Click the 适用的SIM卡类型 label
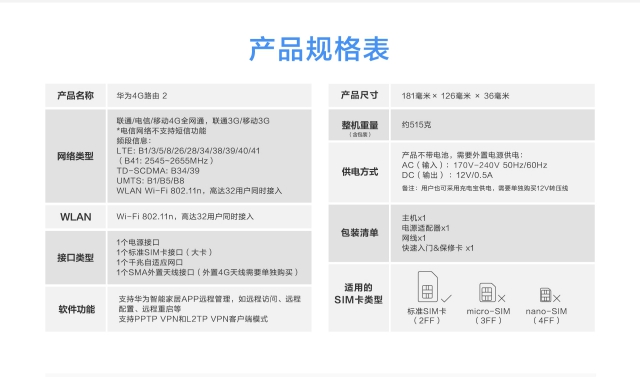 point(358,294)
